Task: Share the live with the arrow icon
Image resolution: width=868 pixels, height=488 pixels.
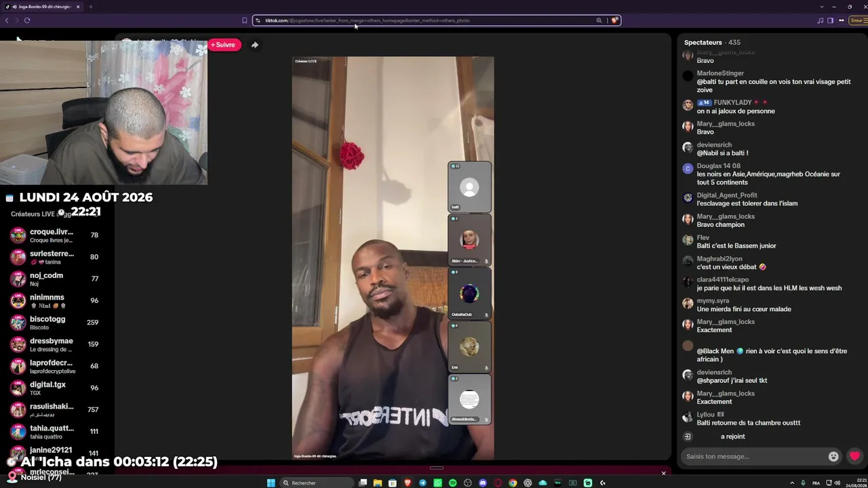Action: [x=255, y=45]
